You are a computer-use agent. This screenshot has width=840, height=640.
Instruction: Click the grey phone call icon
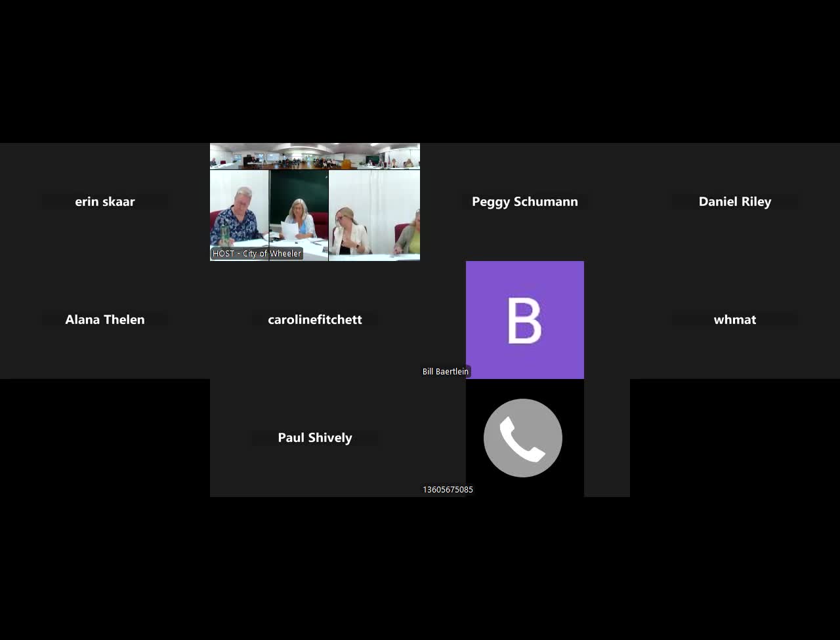(523, 438)
